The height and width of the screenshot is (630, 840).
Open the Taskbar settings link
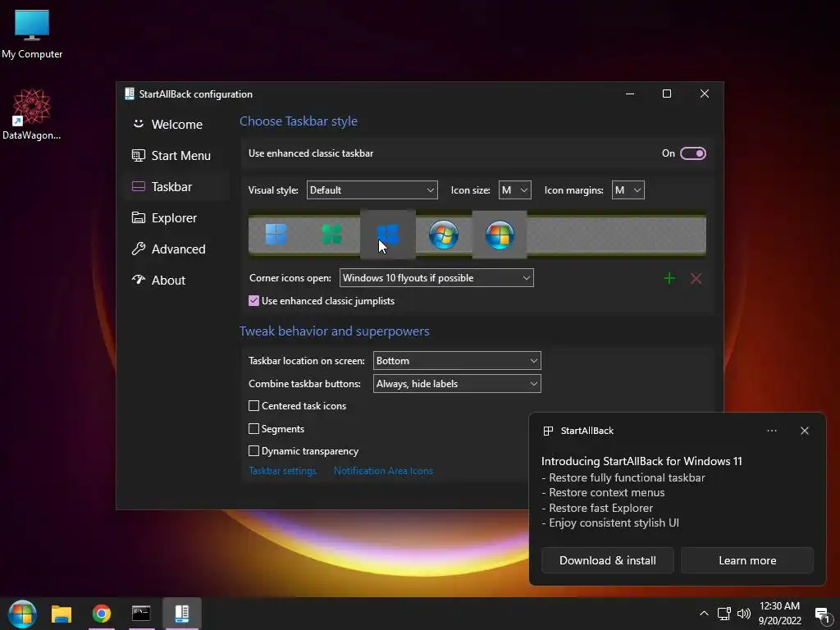pyautogui.click(x=283, y=471)
